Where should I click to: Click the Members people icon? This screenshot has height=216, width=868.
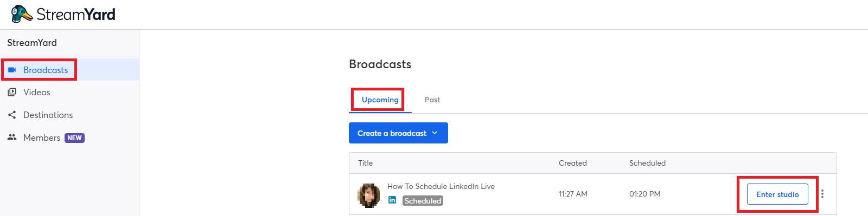coord(12,138)
